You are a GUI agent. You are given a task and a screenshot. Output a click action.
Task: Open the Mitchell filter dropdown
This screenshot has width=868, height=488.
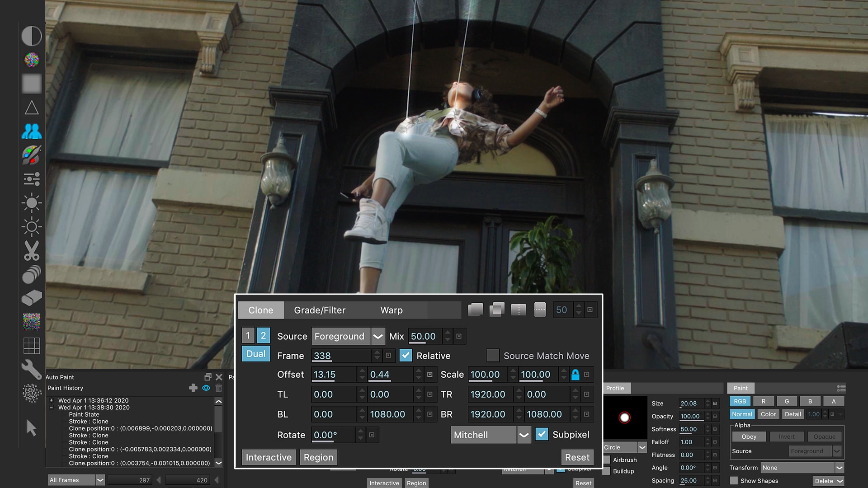(491, 435)
